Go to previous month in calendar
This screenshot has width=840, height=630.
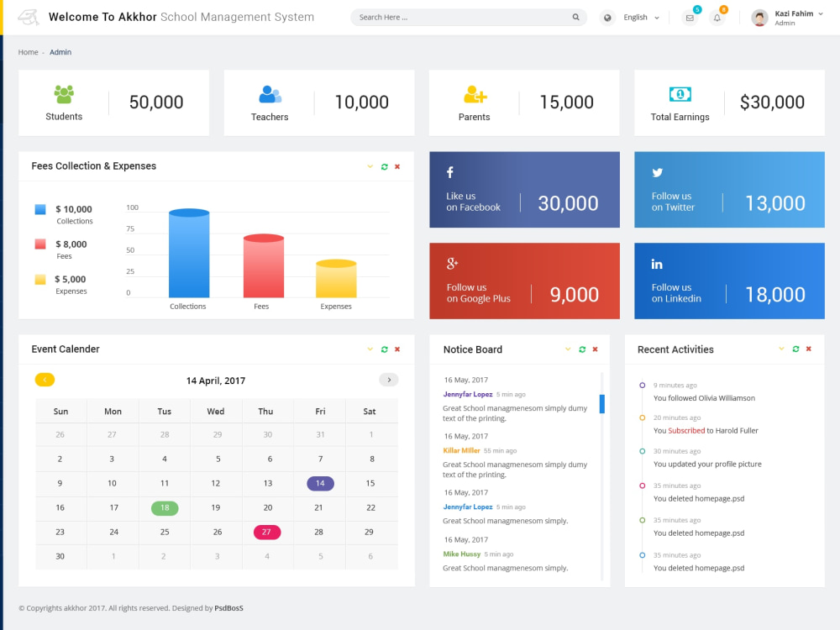tap(45, 380)
